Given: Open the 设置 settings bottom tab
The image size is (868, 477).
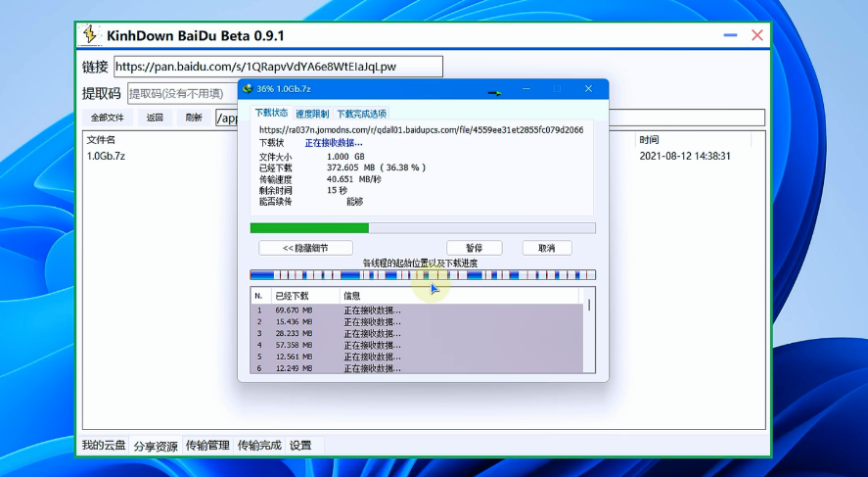Looking at the screenshot, I should tap(300, 445).
